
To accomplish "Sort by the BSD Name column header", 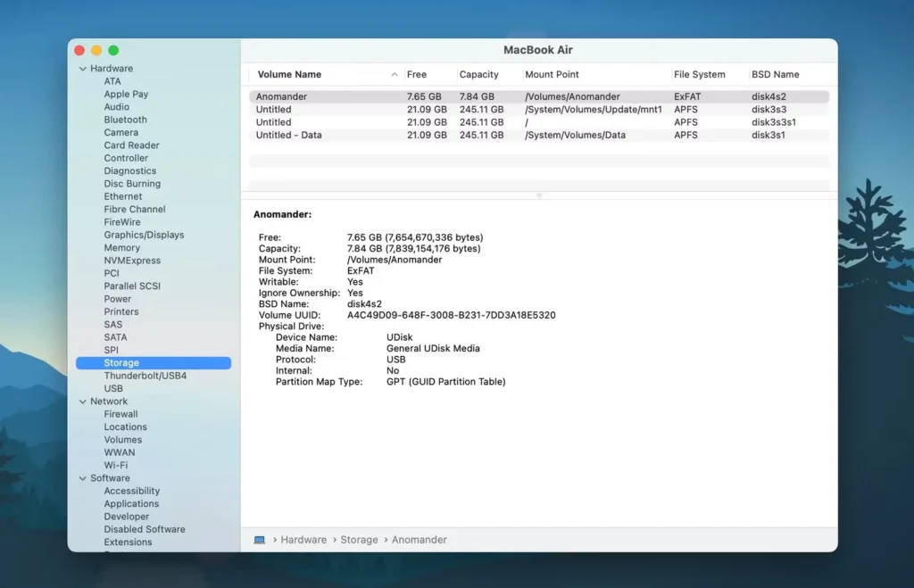I will pyautogui.click(x=776, y=75).
